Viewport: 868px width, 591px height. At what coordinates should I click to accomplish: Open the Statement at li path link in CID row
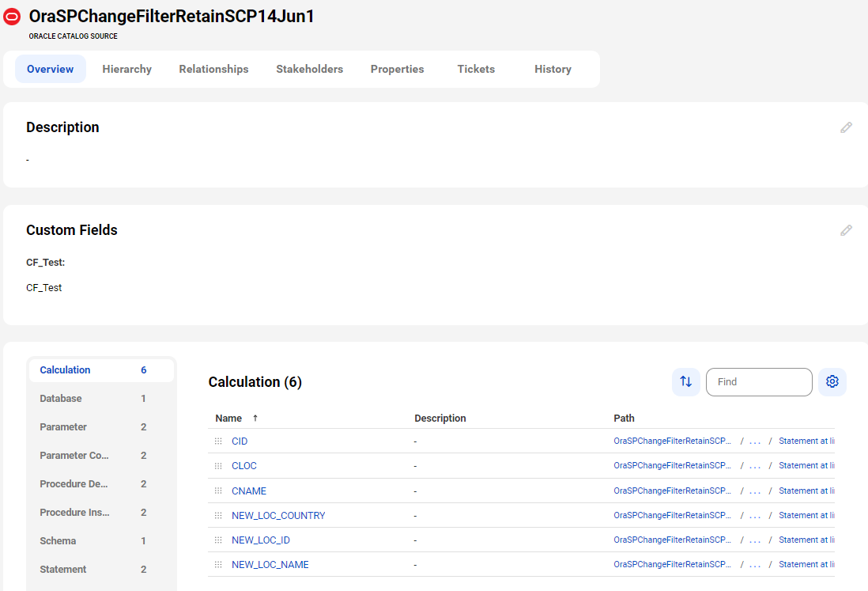coord(806,441)
